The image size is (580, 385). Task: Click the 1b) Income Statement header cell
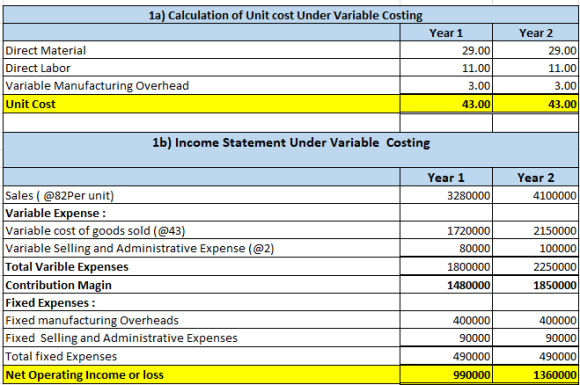[x=290, y=149]
